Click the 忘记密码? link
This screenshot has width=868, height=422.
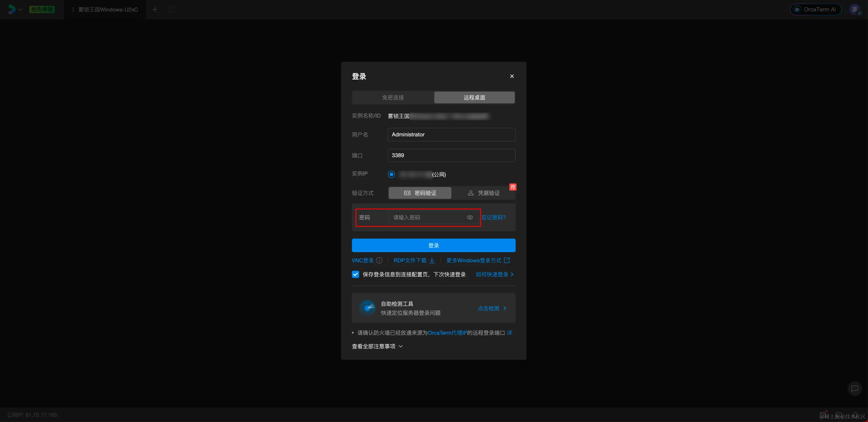[493, 217]
